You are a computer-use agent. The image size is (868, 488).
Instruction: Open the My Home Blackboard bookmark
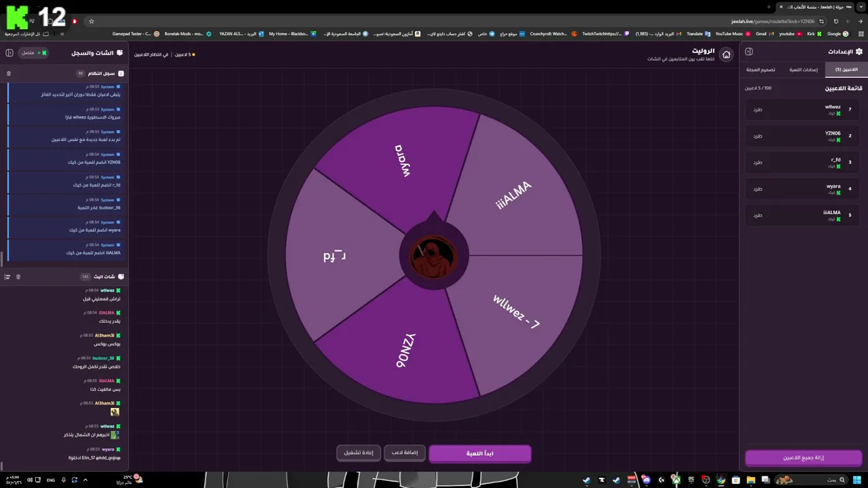292,33
